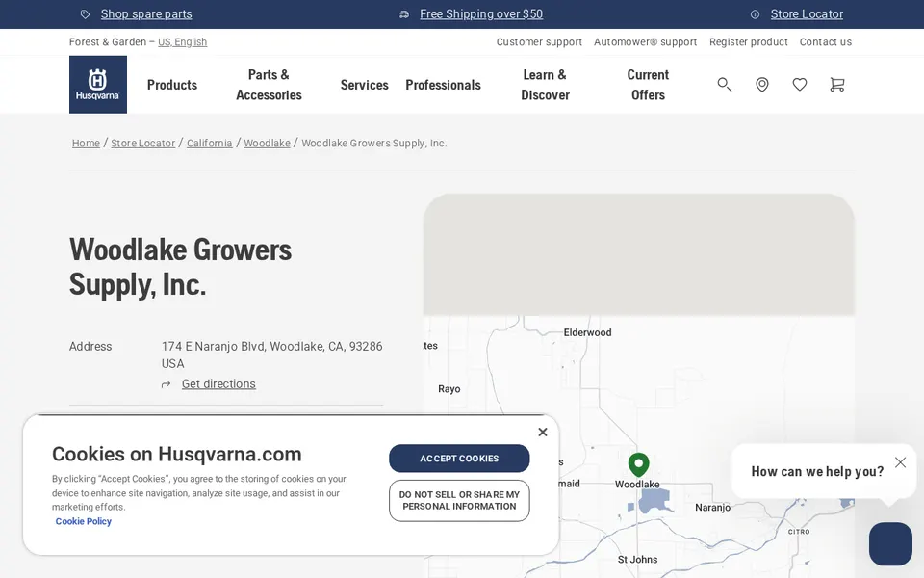924x578 pixels.
Task: Click the Naranjo label on the map
Action: point(712,508)
